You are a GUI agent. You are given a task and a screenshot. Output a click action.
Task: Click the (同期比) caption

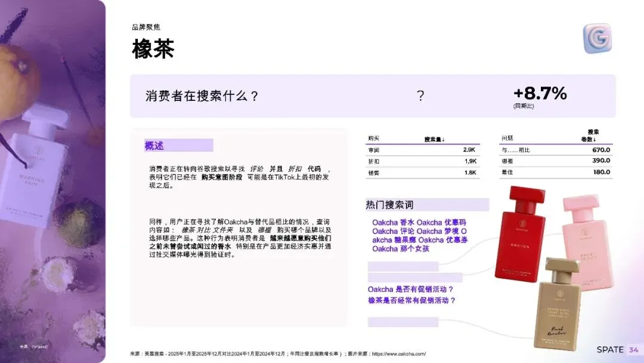[524, 106]
